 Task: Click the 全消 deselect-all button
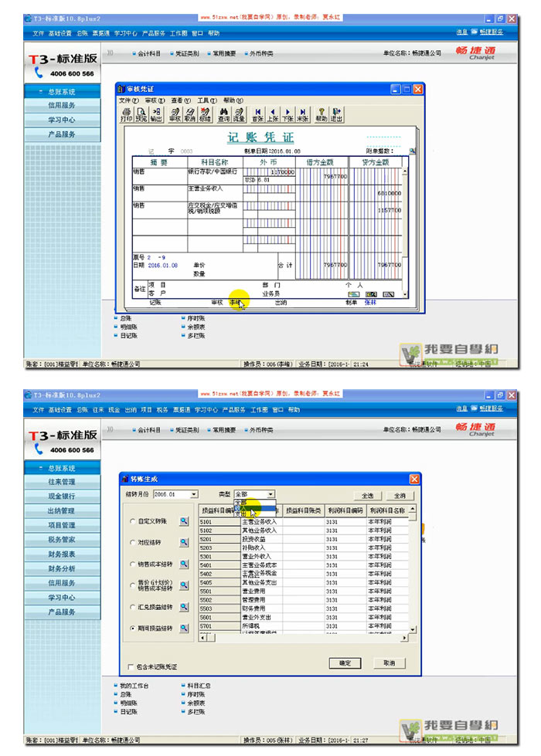[x=400, y=496]
